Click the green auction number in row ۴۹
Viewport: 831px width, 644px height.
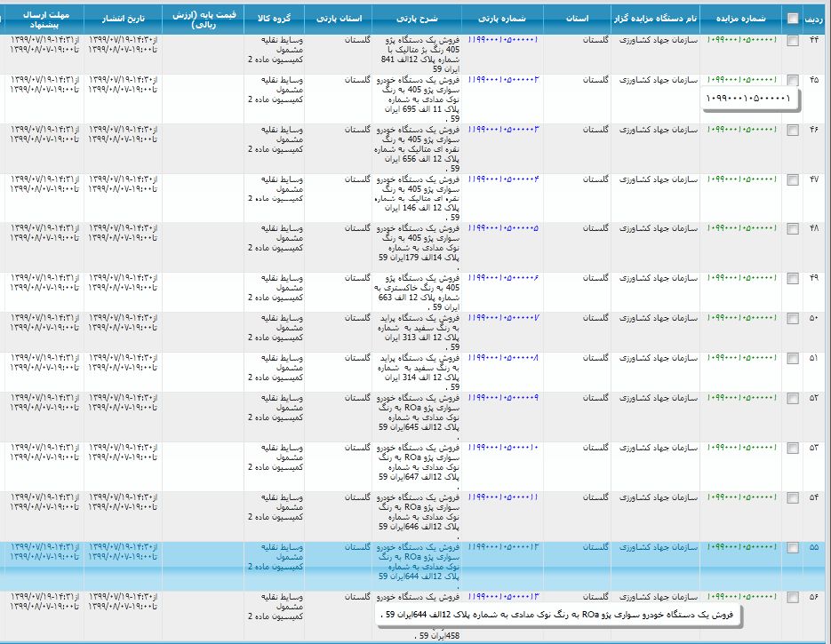tap(740, 277)
